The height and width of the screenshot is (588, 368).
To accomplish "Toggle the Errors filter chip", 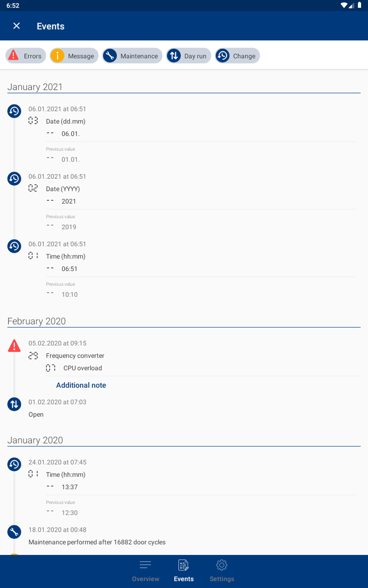I will pos(26,56).
